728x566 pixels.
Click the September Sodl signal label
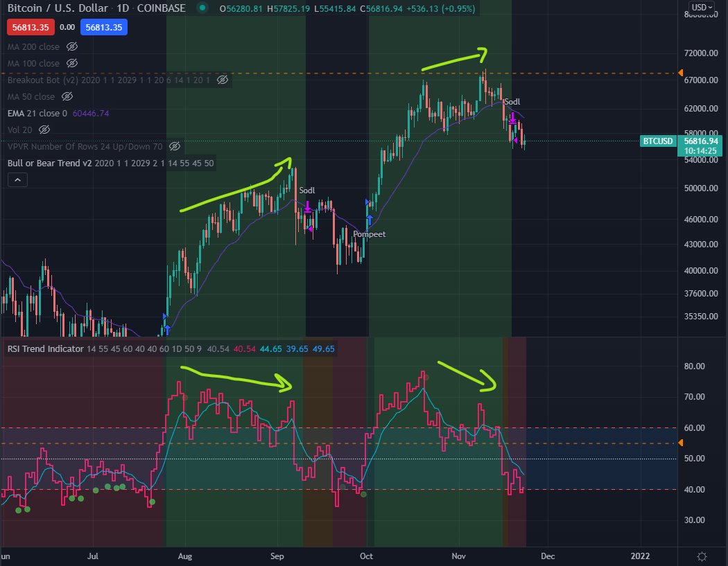307,191
